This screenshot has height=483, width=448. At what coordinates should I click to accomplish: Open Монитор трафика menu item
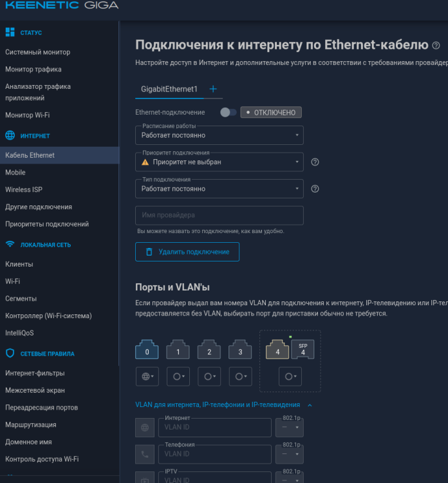point(33,70)
